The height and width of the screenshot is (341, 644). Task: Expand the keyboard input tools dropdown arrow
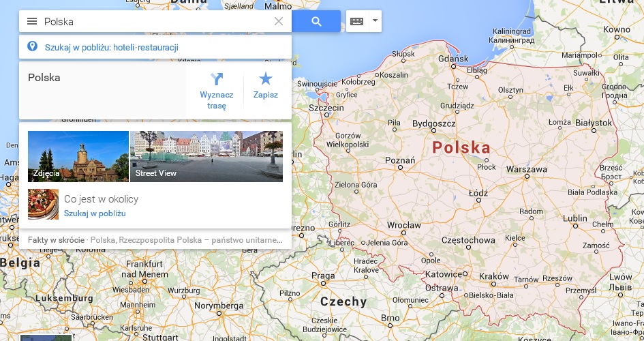[375, 21]
